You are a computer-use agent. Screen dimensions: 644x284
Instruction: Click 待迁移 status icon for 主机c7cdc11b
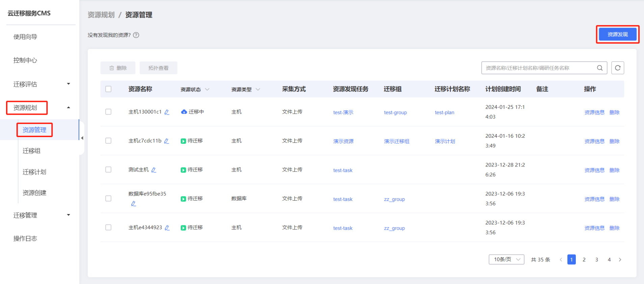click(183, 141)
